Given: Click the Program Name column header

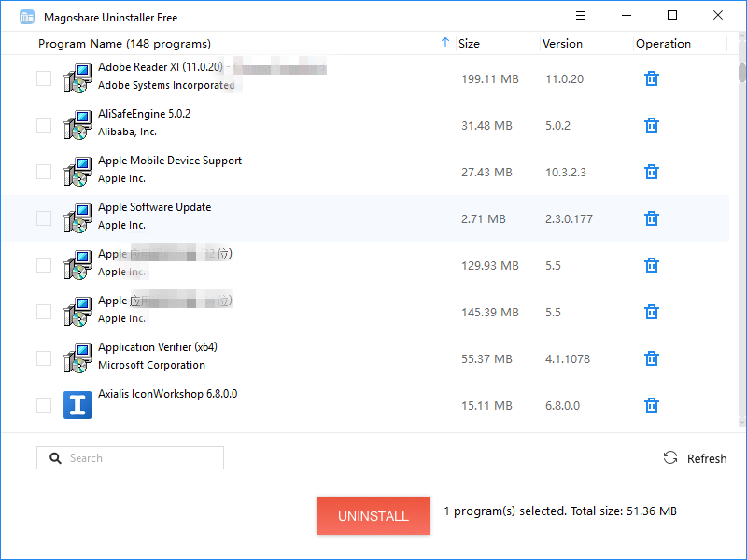Looking at the screenshot, I should pos(124,44).
